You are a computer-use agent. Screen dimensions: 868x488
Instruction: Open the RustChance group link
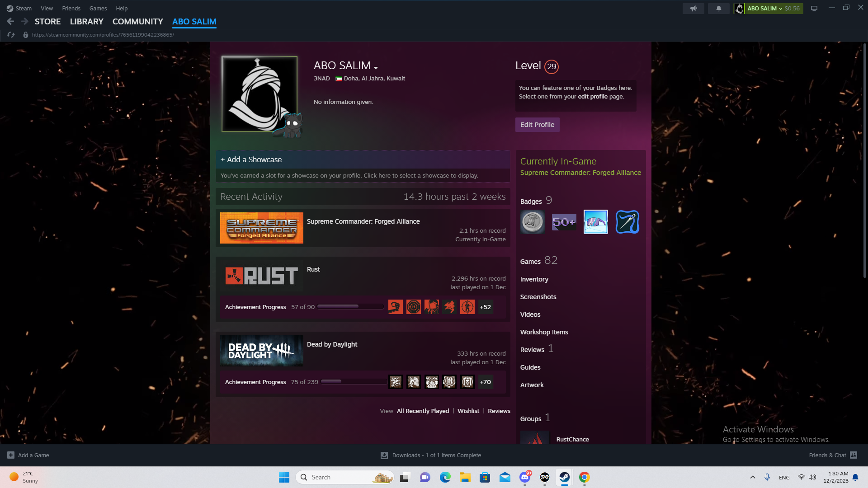point(573,439)
